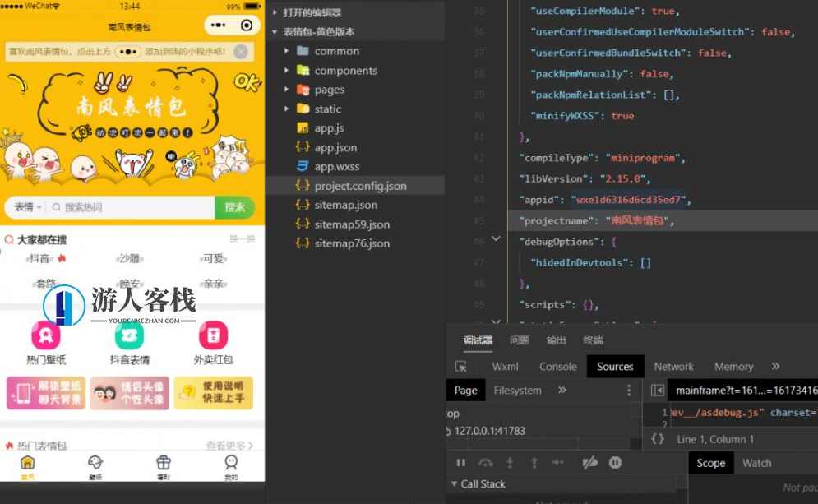Switch to the Network tab

(x=674, y=366)
